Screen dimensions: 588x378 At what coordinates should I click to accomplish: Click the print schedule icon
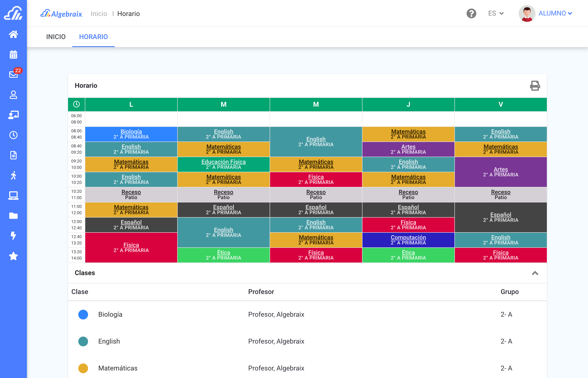click(x=535, y=86)
